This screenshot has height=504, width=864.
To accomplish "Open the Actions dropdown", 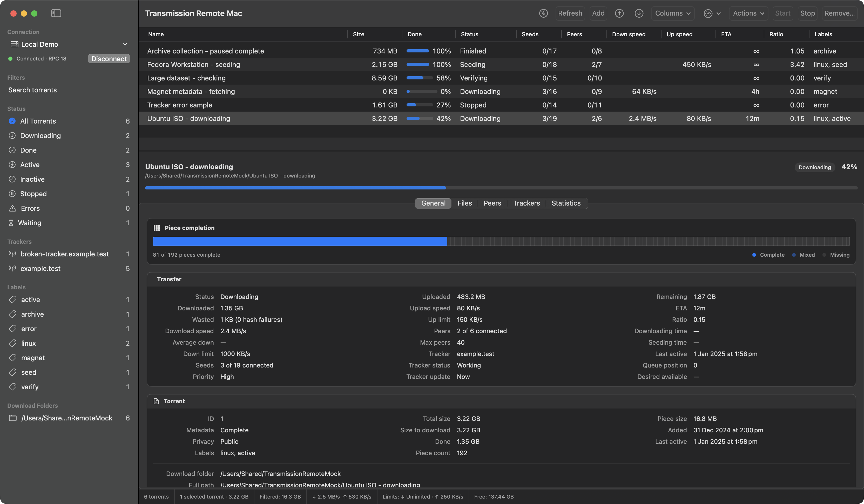I will point(748,13).
